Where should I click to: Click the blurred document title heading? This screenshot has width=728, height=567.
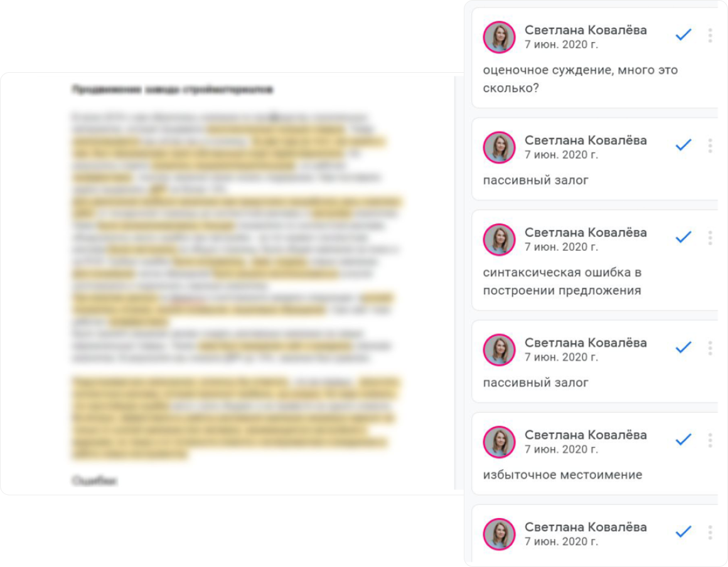172,89
